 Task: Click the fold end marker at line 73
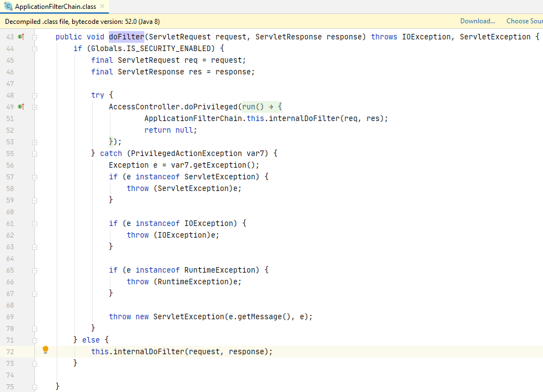point(34,364)
